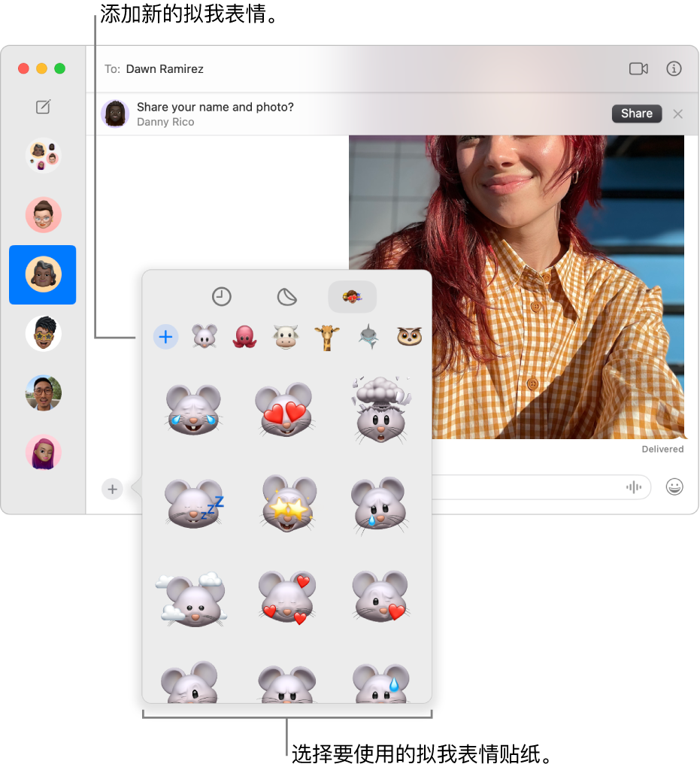
Task: Click the Share button
Action: click(637, 114)
